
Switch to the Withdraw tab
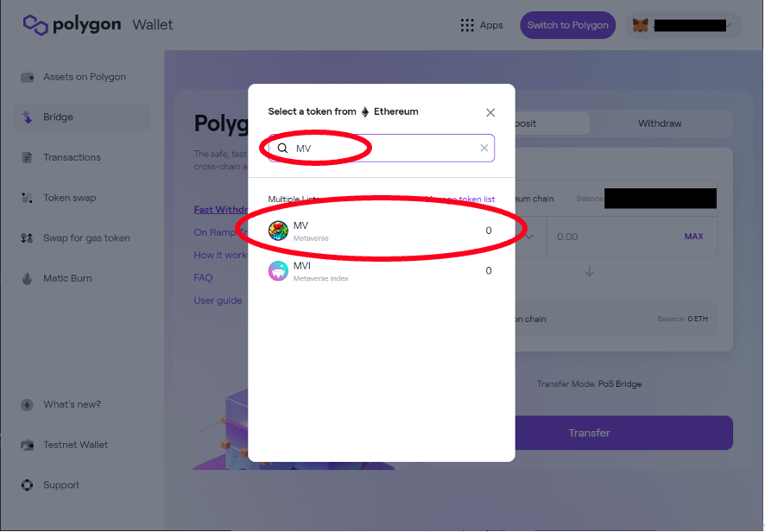point(660,123)
